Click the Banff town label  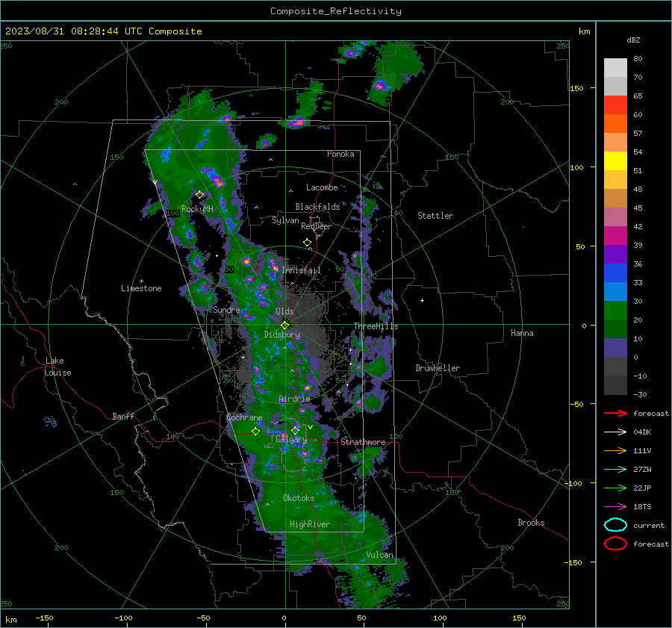click(123, 416)
